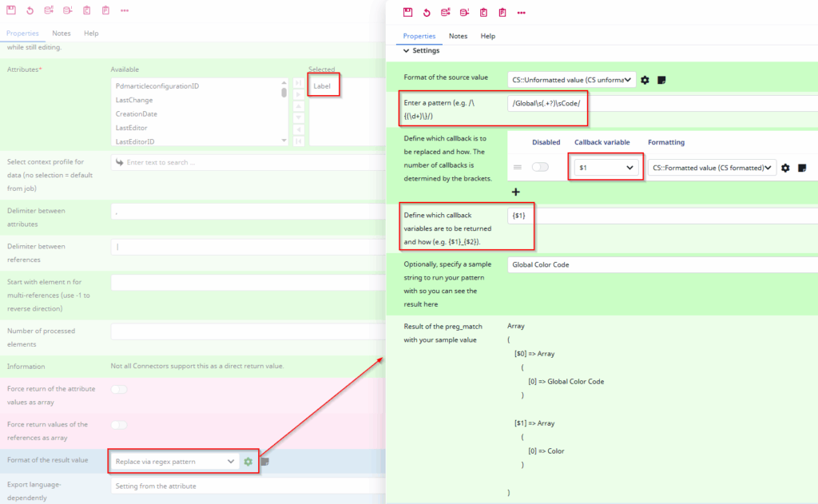Click the database export icon in the toolbar

(445, 12)
